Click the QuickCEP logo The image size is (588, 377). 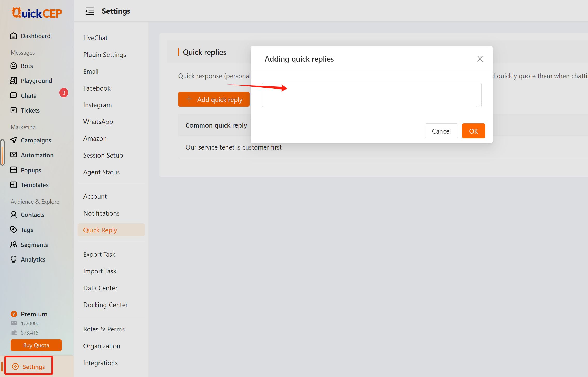[x=37, y=13]
